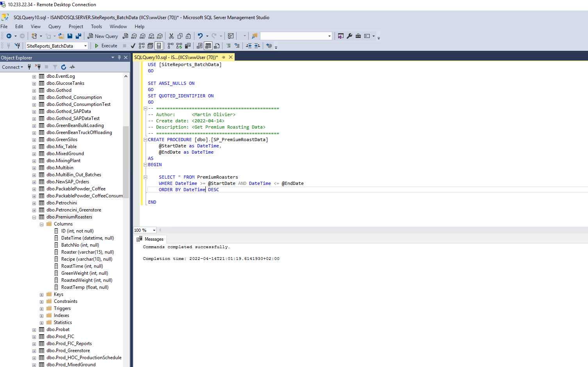Uncomment the selected lines icon

237,46
